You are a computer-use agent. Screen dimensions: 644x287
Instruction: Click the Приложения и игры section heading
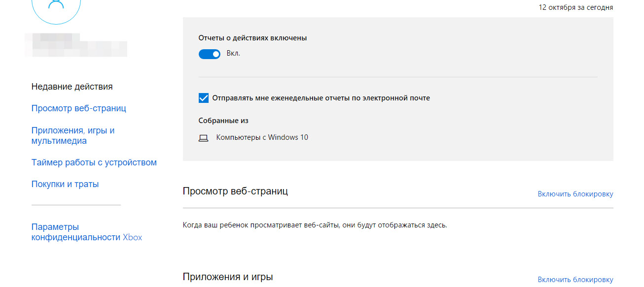point(228,277)
